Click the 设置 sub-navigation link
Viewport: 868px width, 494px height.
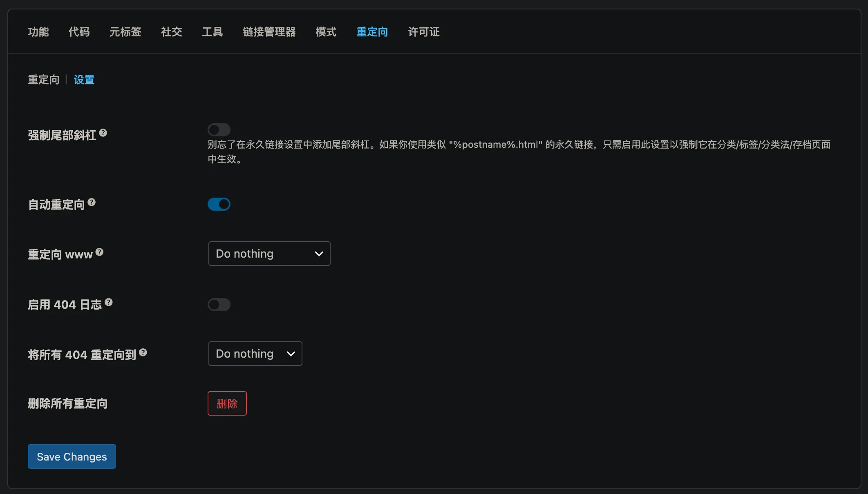tap(84, 80)
